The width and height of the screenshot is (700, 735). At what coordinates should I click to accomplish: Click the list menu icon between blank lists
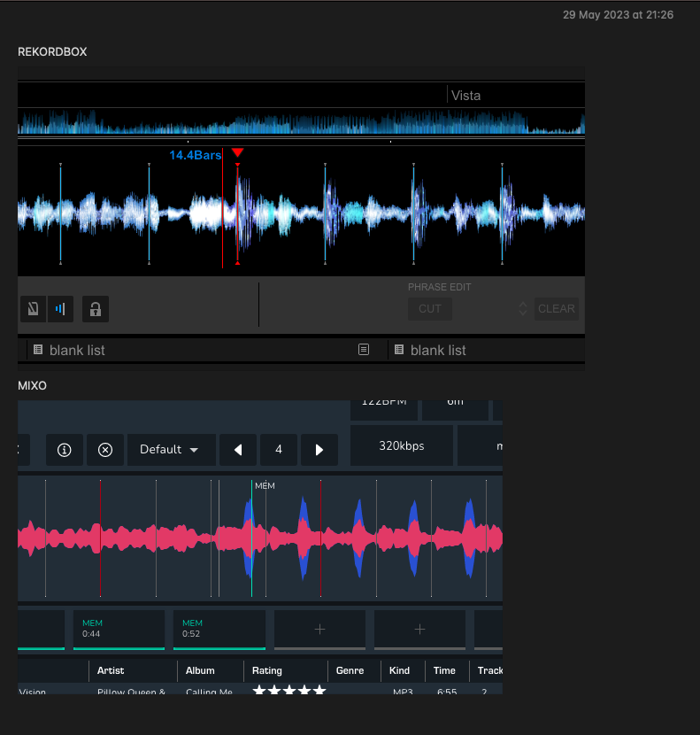coord(364,350)
